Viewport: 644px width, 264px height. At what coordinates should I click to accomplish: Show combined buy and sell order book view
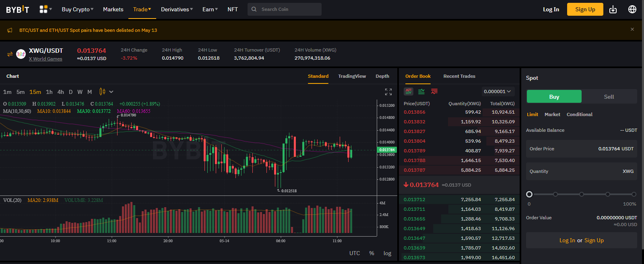coord(409,91)
